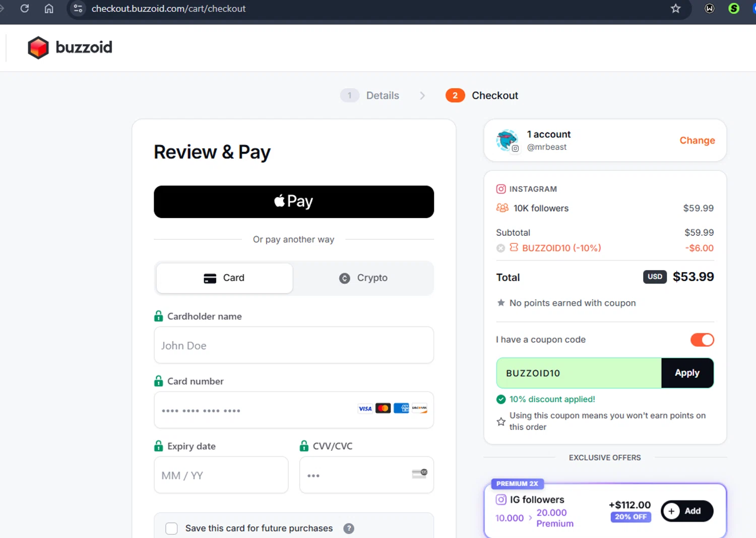Select the Card payment tab
This screenshot has width=756, height=538.
[x=224, y=278]
